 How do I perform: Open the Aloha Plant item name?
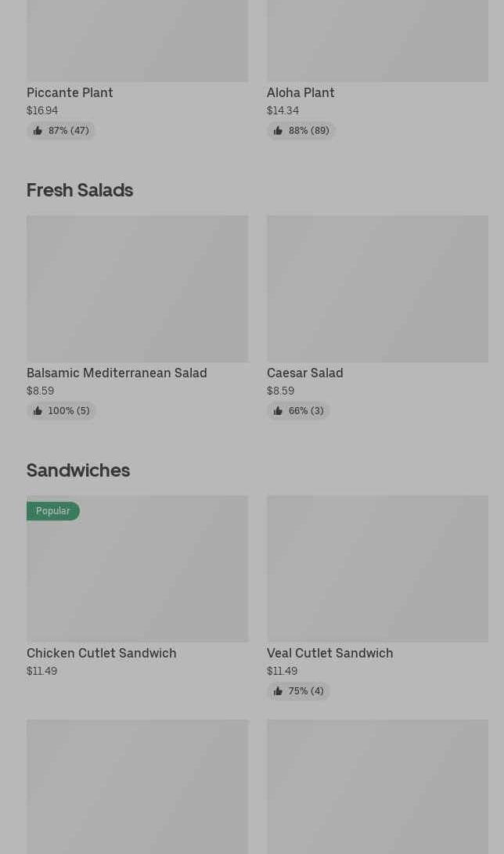click(301, 92)
